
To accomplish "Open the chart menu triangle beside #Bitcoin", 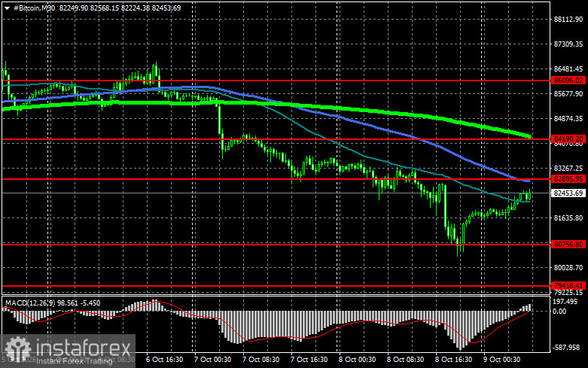I will [x=7, y=8].
